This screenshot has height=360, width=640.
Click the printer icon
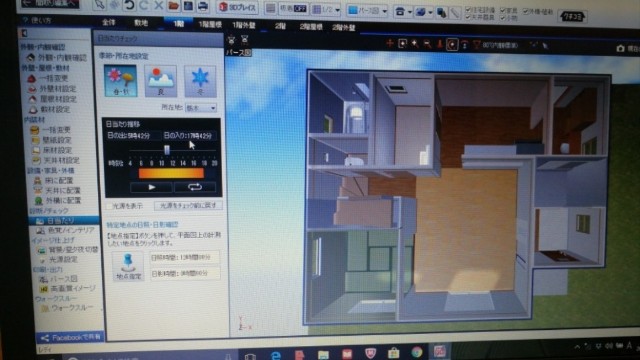(203, 6)
